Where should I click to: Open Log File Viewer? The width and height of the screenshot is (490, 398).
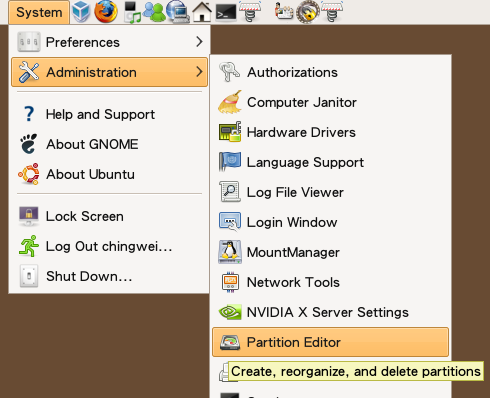(x=330, y=192)
